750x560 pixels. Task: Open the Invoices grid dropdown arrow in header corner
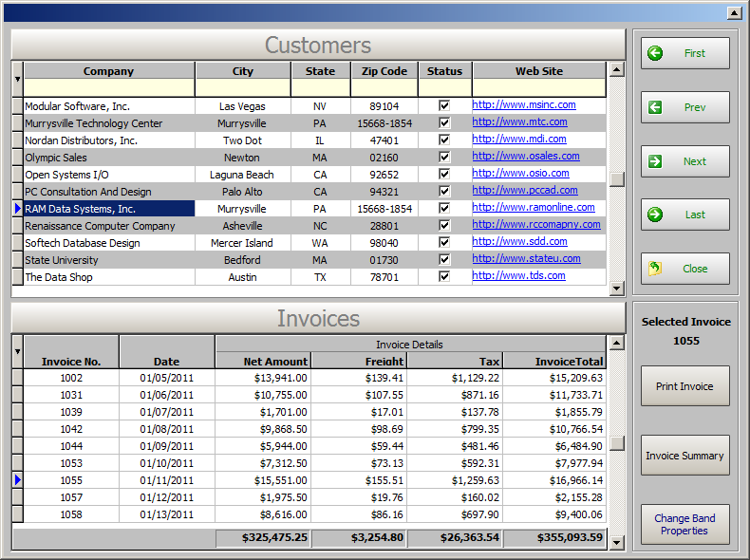pyautogui.click(x=17, y=351)
